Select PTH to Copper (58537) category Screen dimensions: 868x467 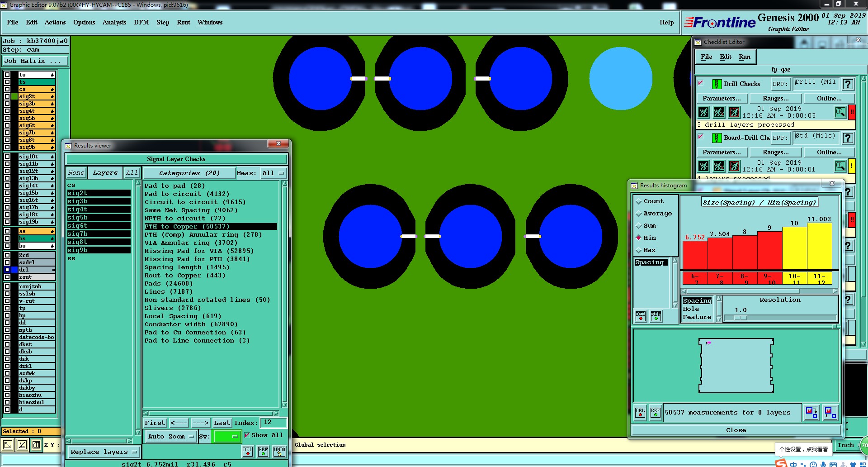pos(210,227)
